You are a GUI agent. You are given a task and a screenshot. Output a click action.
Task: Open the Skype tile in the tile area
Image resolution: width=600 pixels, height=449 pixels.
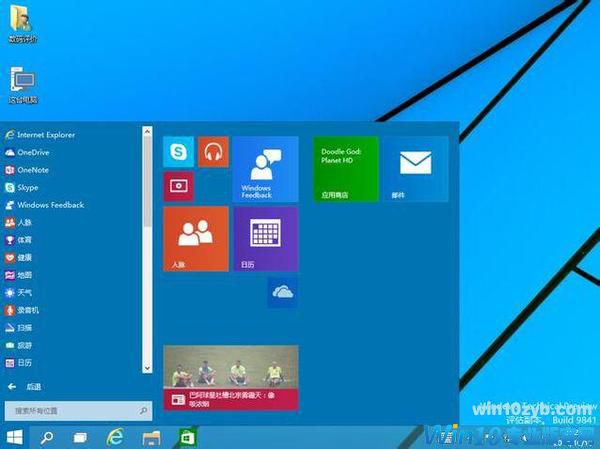(x=178, y=152)
